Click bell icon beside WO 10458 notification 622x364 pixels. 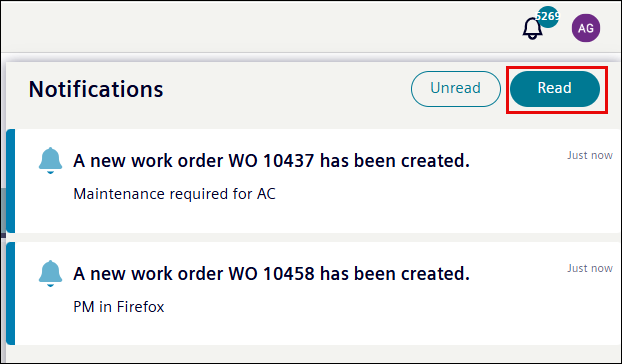pyautogui.click(x=50, y=274)
